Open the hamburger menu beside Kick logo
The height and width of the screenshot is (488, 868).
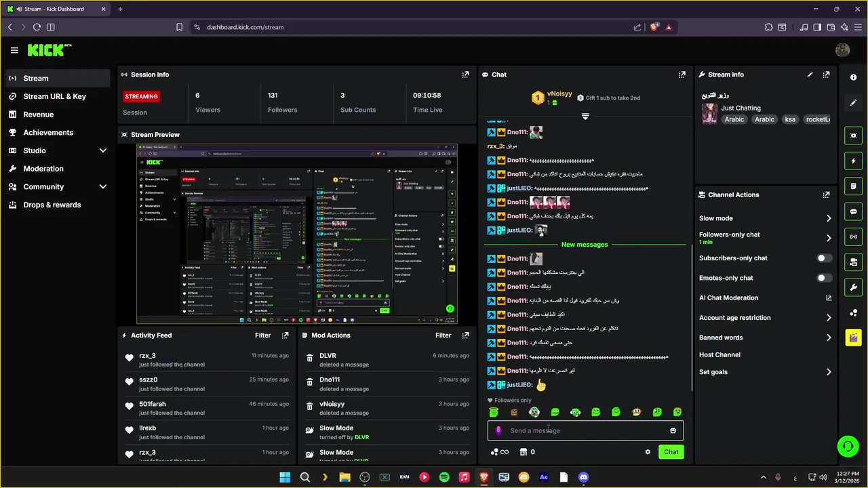(14, 50)
